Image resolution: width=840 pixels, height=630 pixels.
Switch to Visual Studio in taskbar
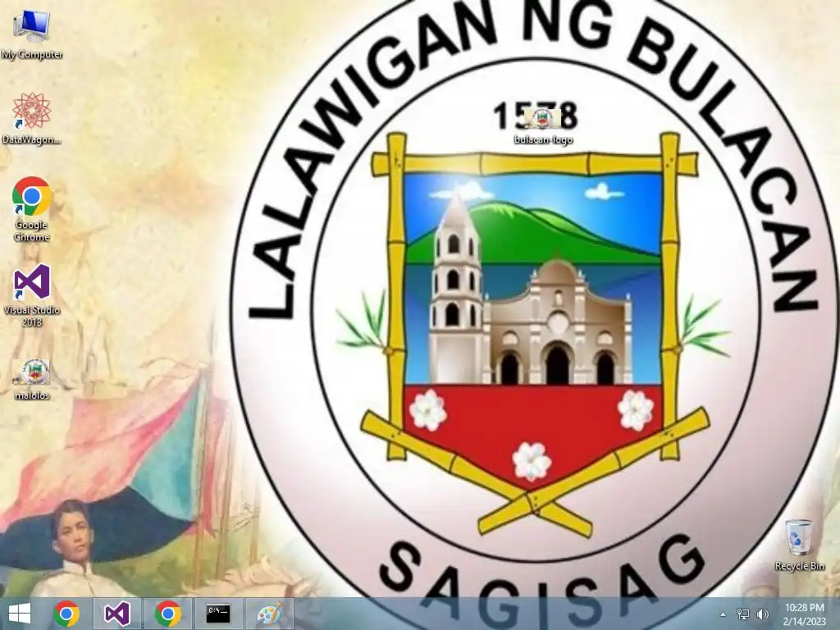pyautogui.click(x=116, y=614)
